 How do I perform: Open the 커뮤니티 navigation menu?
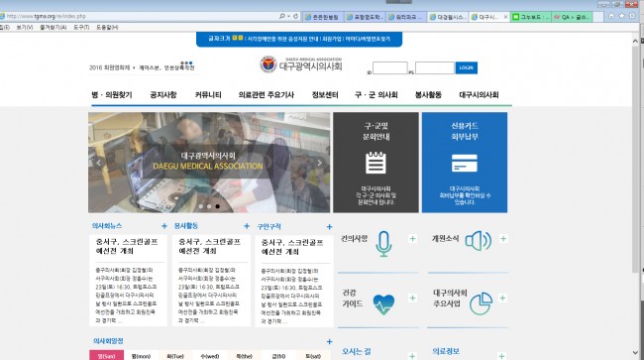click(x=208, y=95)
